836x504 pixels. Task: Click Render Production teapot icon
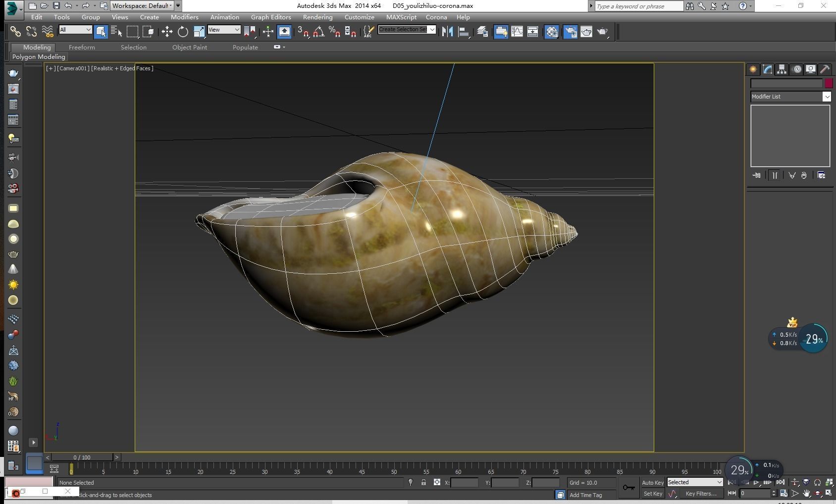(603, 32)
